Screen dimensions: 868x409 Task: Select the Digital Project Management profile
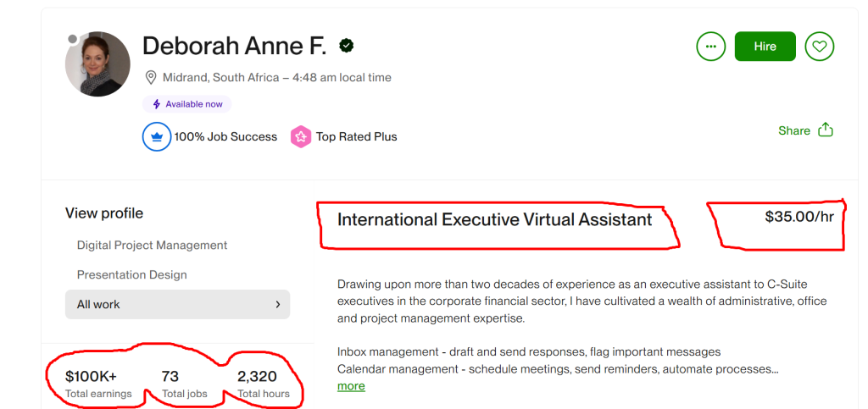(152, 245)
